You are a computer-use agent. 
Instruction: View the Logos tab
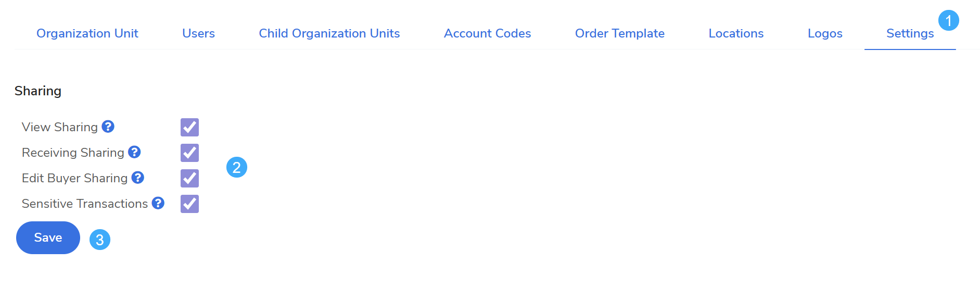click(x=825, y=33)
